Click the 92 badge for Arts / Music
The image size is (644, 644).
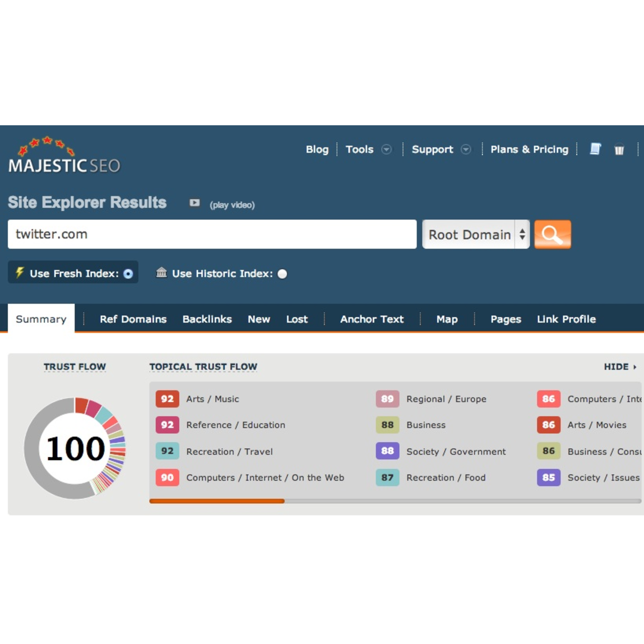click(x=167, y=399)
